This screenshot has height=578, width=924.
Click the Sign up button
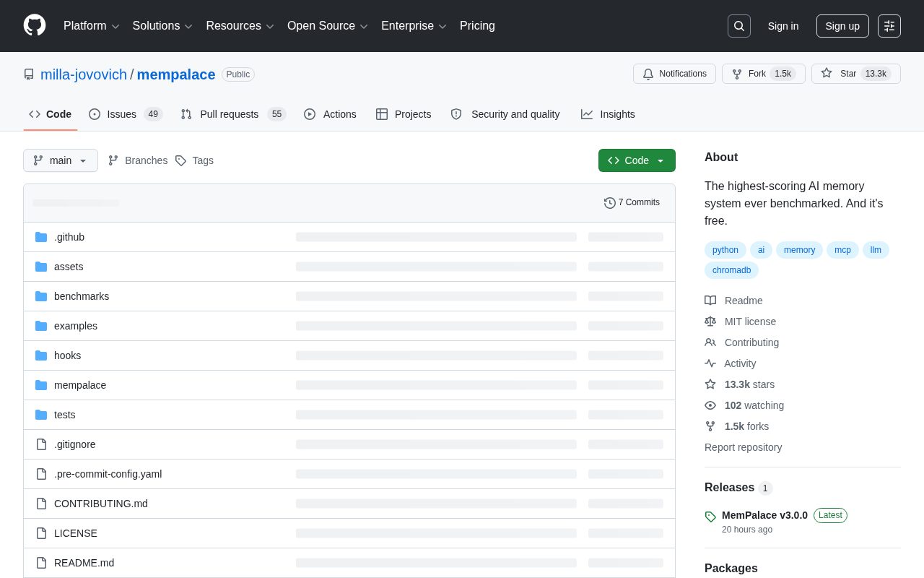coord(842,26)
